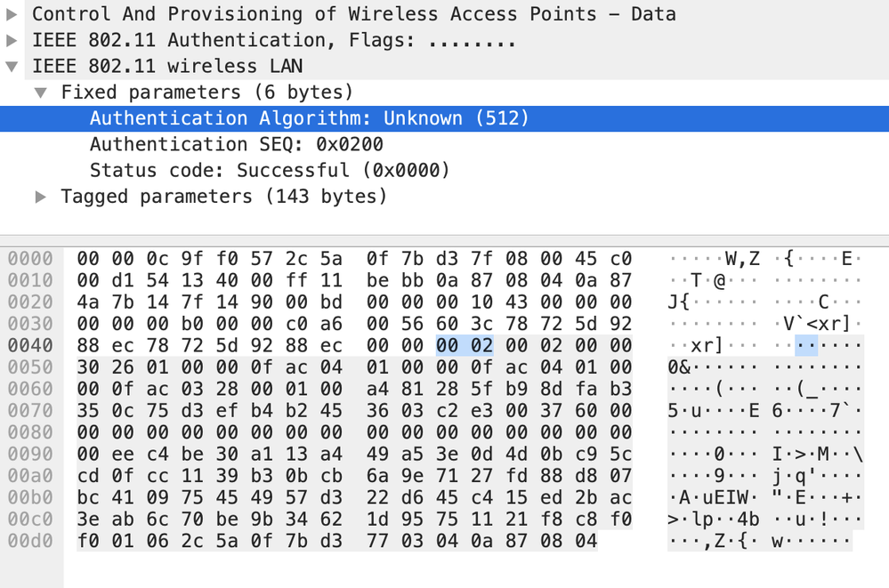The height and width of the screenshot is (588, 889).
Task: Select the Authentication SEQ: 0x0200 field
Action: click(237, 145)
